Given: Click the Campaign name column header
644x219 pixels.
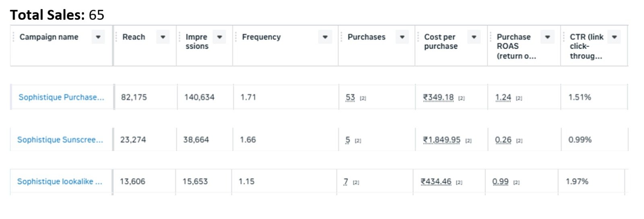Looking at the screenshot, I should pyautogui.click(x=49, y=37).
